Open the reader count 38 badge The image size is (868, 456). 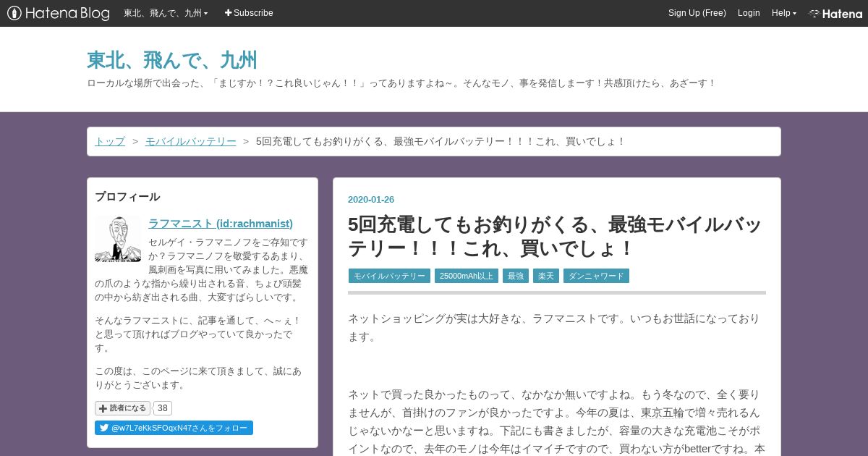(163, 408)
